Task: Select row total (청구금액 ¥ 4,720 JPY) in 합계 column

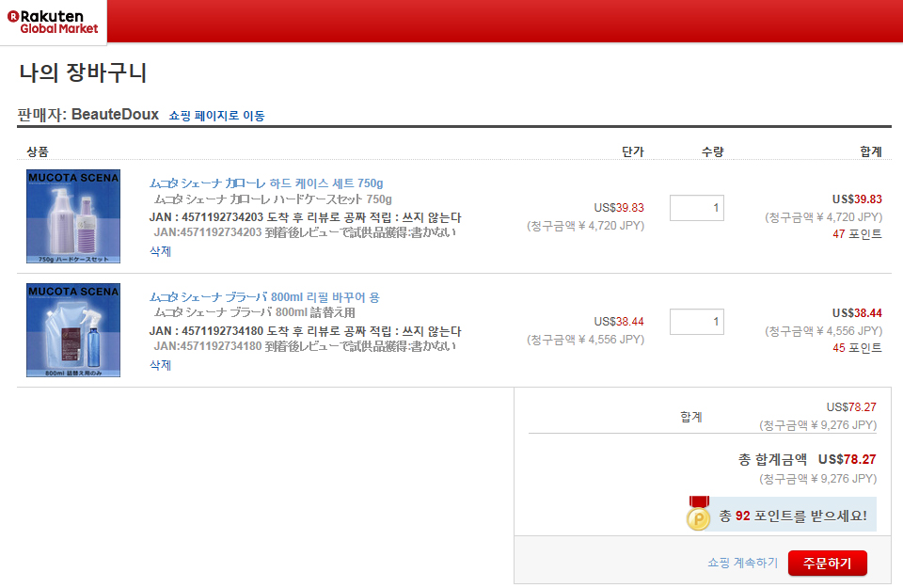Action: click(824, 217)
